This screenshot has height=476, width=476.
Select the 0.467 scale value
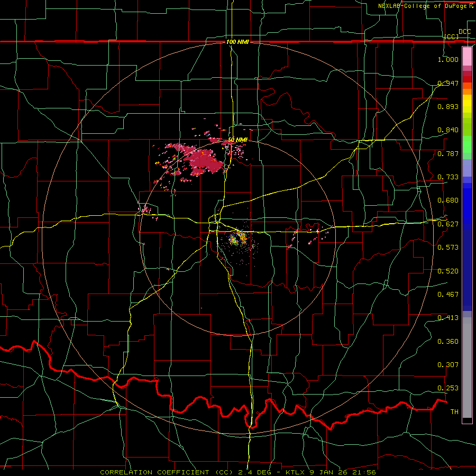(448, 295)
